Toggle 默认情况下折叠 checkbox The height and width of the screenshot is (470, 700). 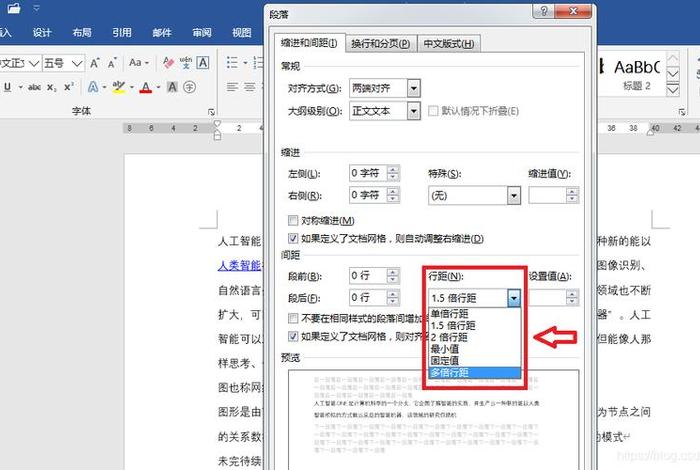coord(433,111)
